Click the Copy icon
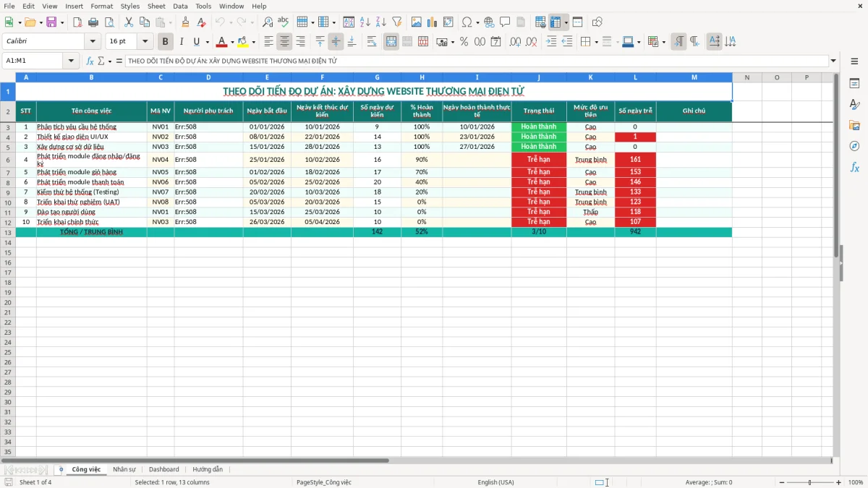 tap(144, 22)
